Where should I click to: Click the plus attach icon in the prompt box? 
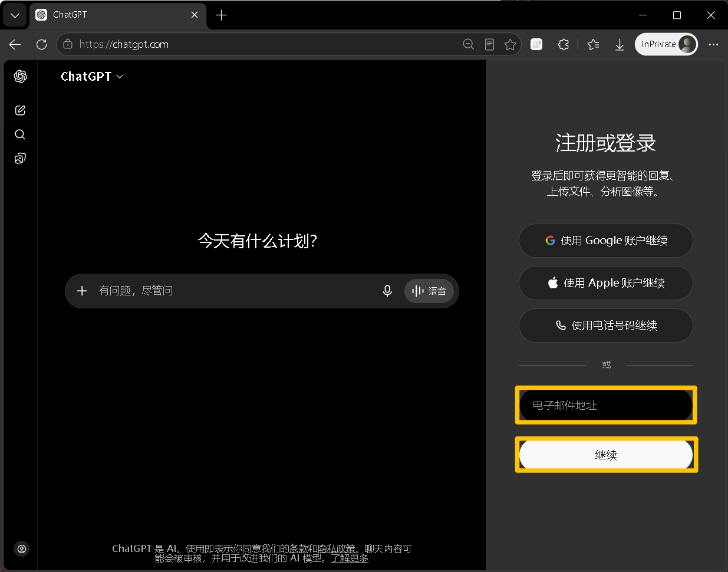(x=83, y=291)
